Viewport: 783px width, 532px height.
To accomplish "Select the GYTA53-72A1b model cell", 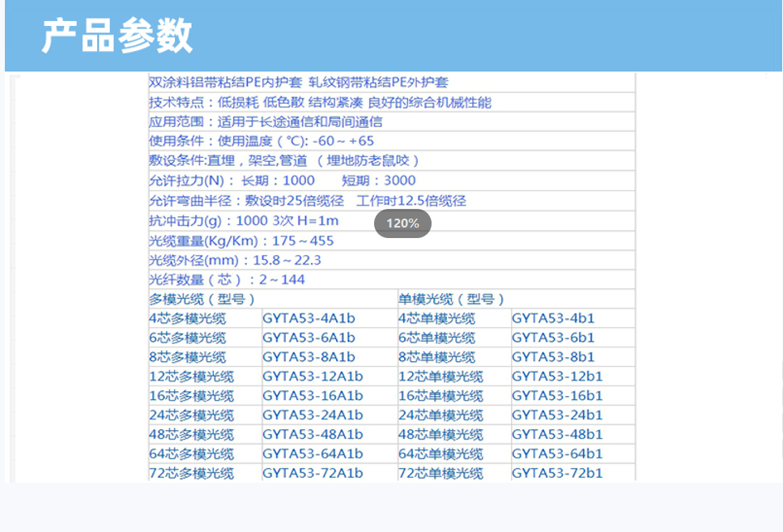I will (313, 473).
